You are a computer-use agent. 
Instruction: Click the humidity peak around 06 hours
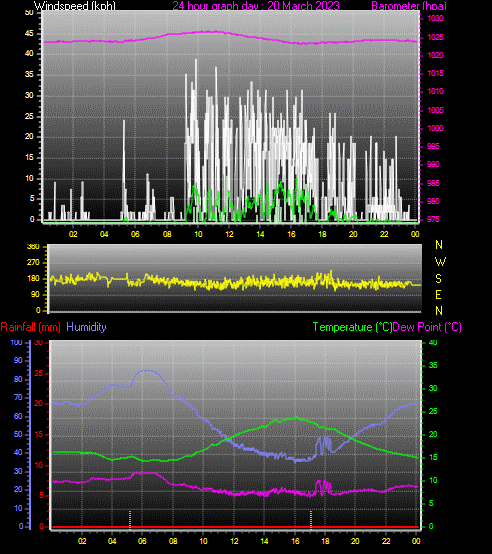tap(148, 371)
